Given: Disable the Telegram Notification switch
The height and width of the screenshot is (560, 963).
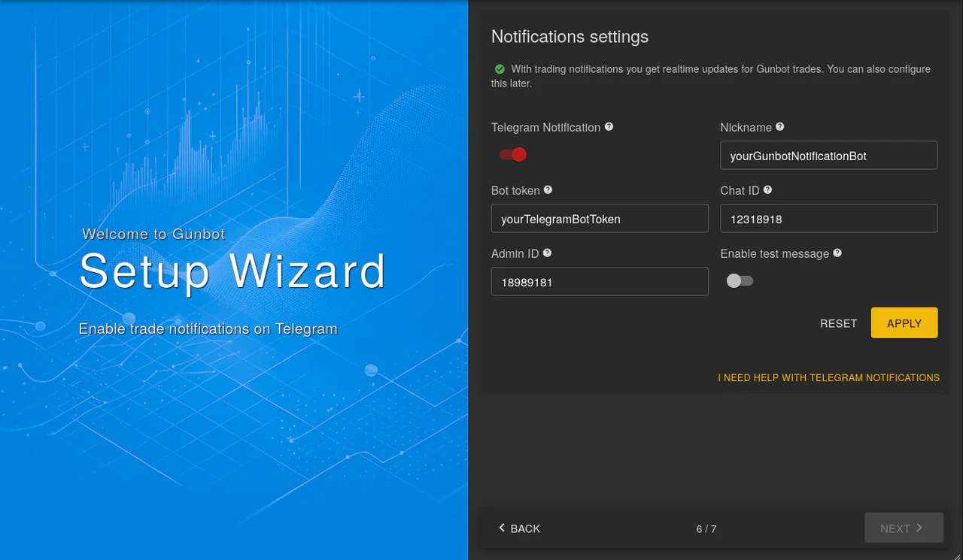Looking at the screenshot, I should [x=513, y=155].
